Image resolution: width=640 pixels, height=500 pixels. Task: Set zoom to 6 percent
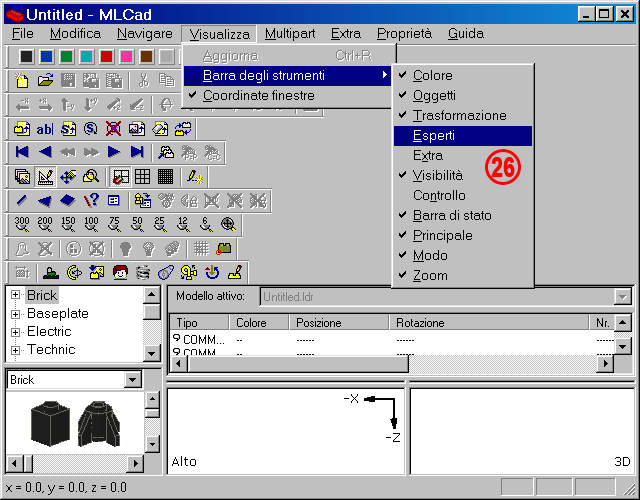(x=206, y=224)
